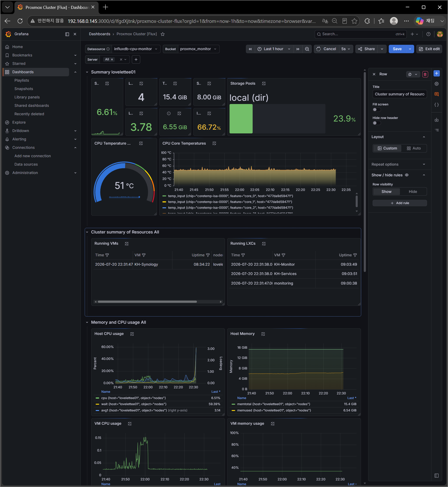Viewport: 448px width, 487px height.
Task: Click the Grafana logo in sidebar
Action: (8, 34)
